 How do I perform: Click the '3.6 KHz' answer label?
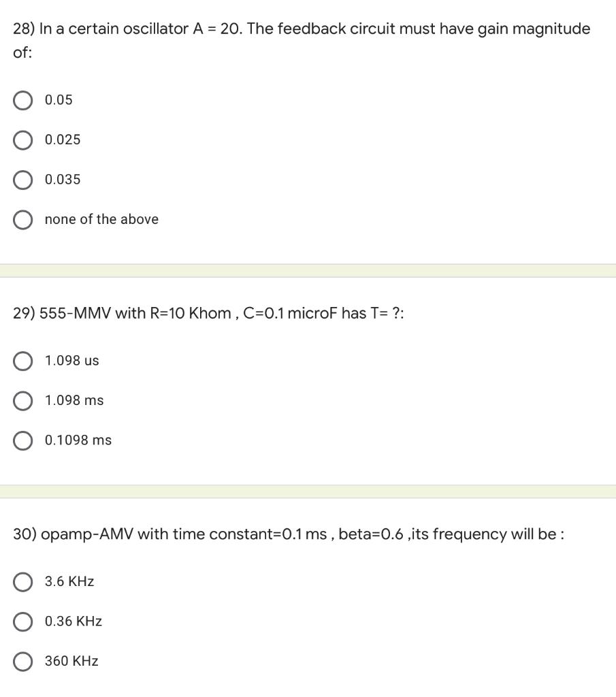click(69, 581)
